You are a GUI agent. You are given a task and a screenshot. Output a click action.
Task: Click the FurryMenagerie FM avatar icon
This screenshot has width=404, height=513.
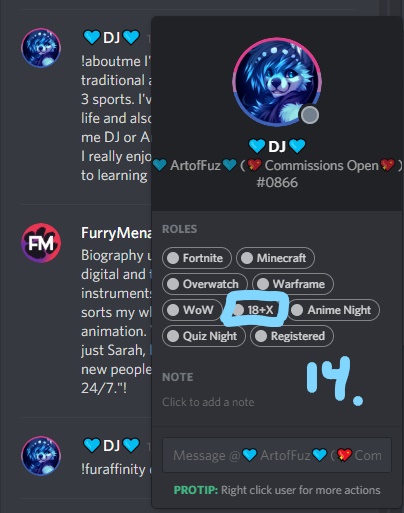(x=41, y=243)
